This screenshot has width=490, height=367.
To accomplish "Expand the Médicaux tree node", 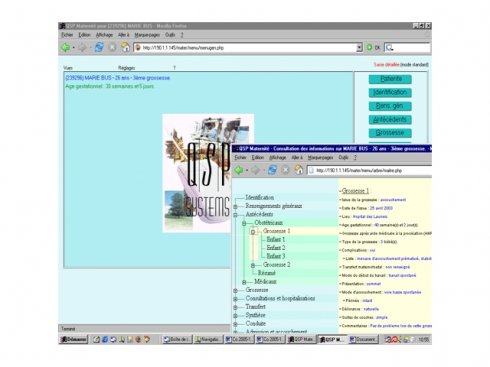I will click(244, 282).
